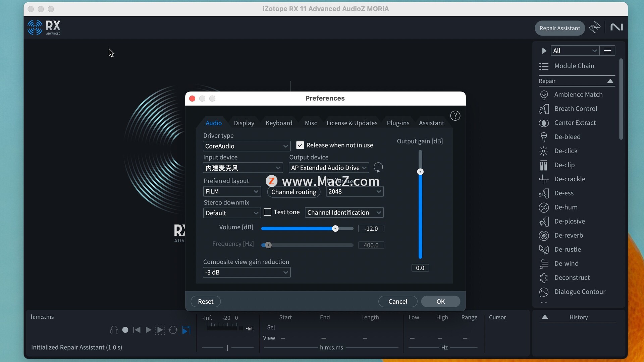This screenshot has height=362, width=644.
Task: Switch to the Display tab
Action: (244, 123)
